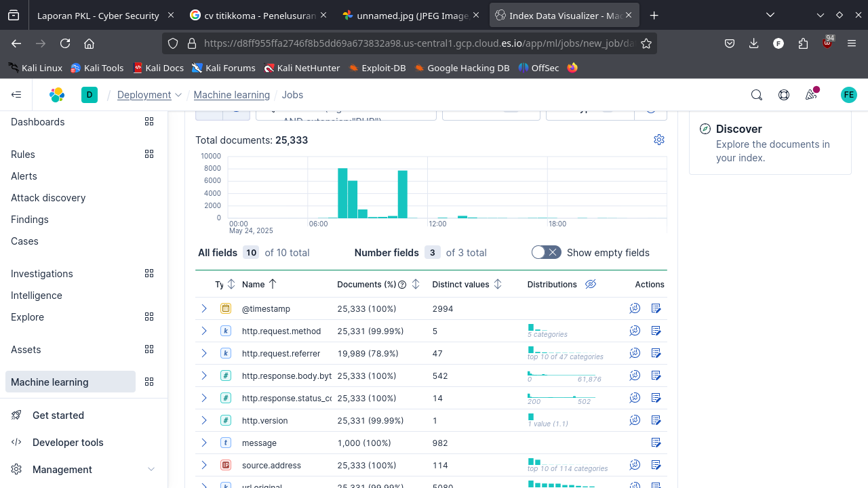Collapse the side navigation menu
Image resolution: width=868 pixels, height=488 pixels.
coord(16,95)
